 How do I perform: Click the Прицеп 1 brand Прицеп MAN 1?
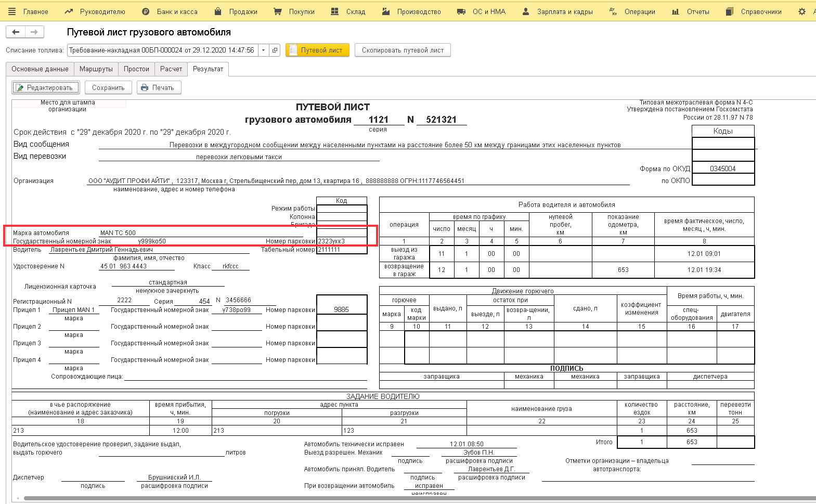(x=74, y=310)
